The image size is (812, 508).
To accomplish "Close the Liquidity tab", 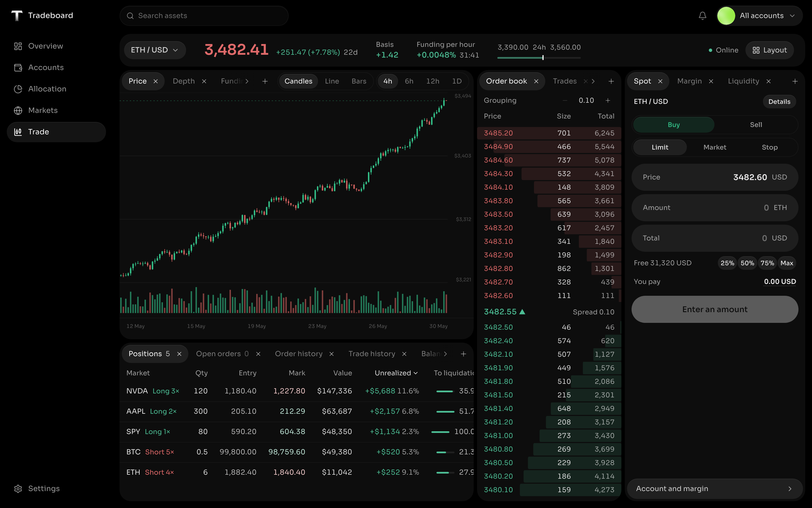I will [x=769, y=81].
